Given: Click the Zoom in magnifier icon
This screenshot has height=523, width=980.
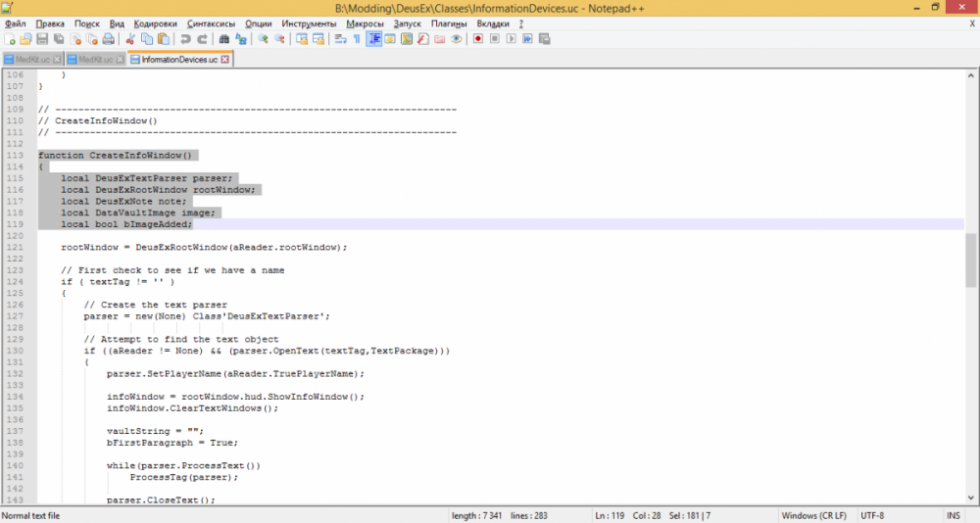Looking at the screenshot, I should (x=263, y=39).
